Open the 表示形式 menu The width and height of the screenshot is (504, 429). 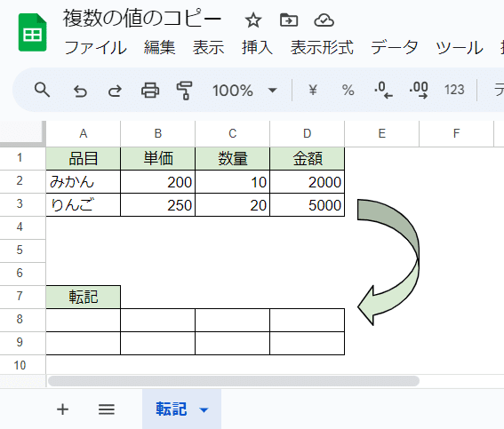tap(322, 48)
